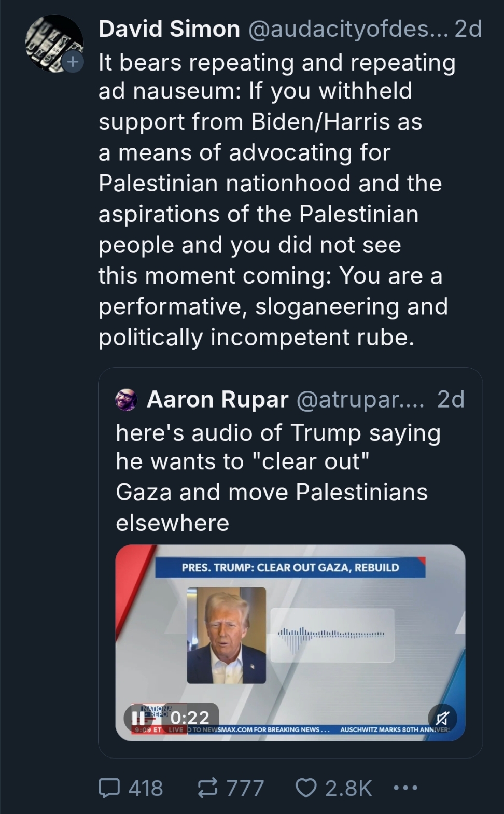This screenshot has height=814, width=504.
Task: View the 2.8K likes count
Action: [x=348, y=788]
